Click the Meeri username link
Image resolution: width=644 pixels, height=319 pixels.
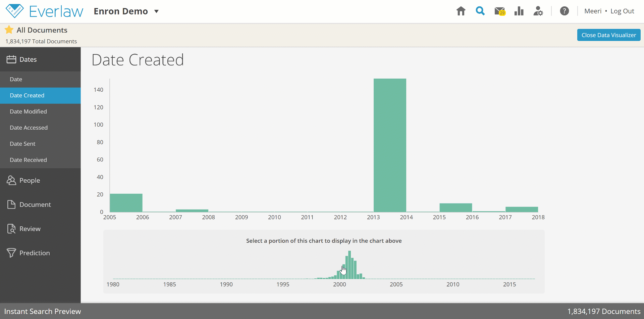click(593, 11)
